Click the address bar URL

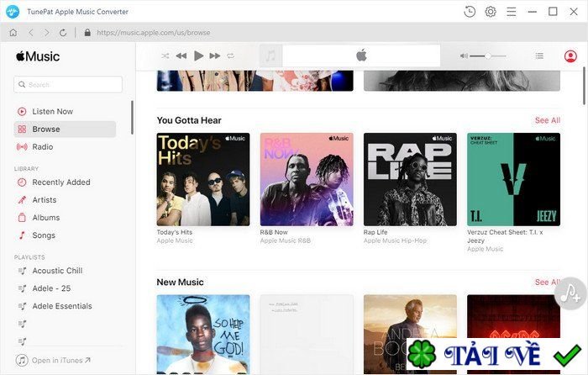[154, 33]
